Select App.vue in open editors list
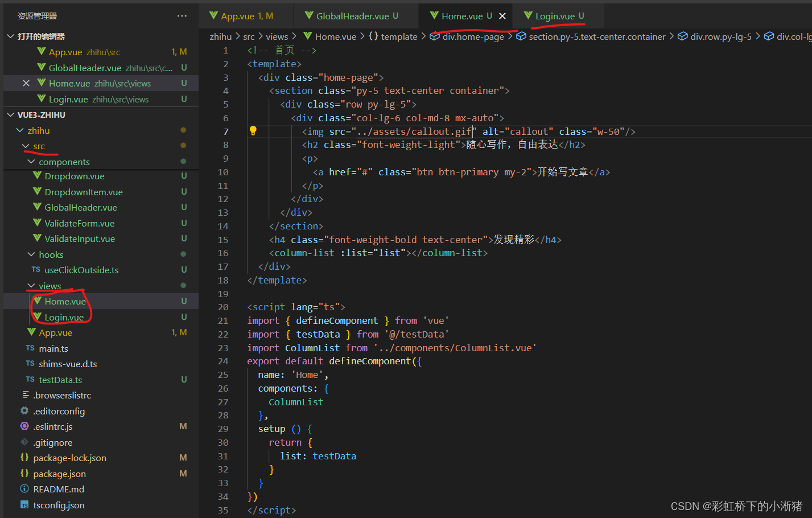Viewport: 812px width, 518px height. click(101, 52)
